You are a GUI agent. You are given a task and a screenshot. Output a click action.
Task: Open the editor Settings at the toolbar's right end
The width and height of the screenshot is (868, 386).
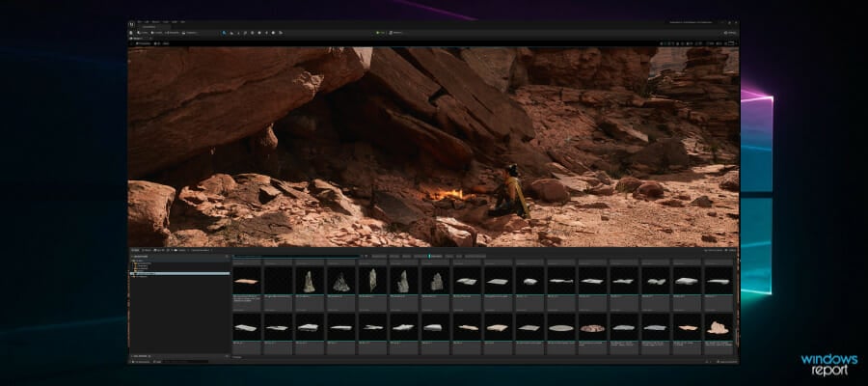click(x=731, y=33)
